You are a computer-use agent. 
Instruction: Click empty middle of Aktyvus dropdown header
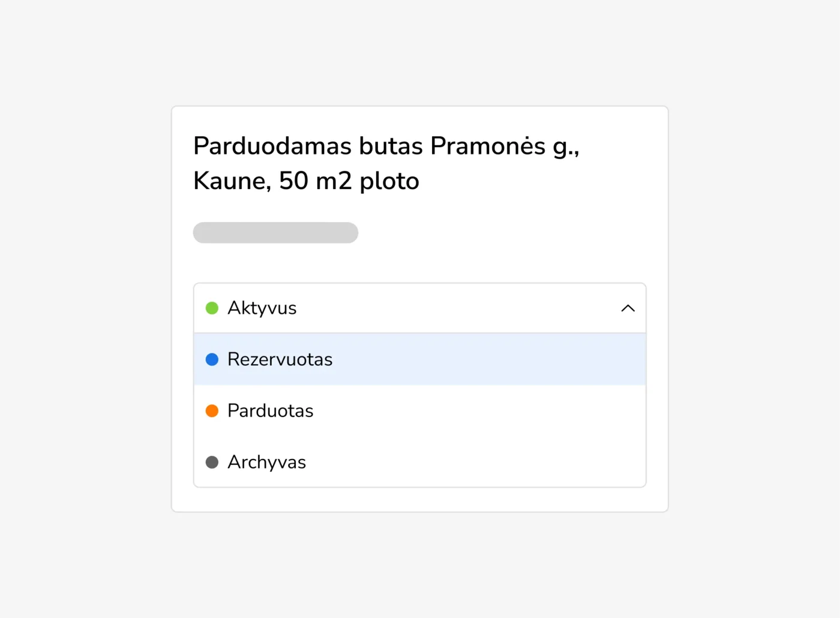coord(456,308)
